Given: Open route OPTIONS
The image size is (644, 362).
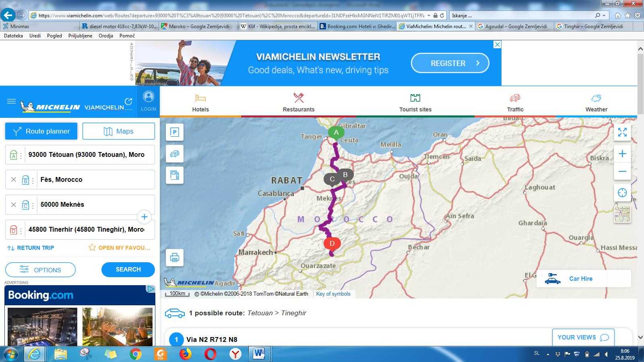Looking at the screenshot, I should [x=40, y=270].
